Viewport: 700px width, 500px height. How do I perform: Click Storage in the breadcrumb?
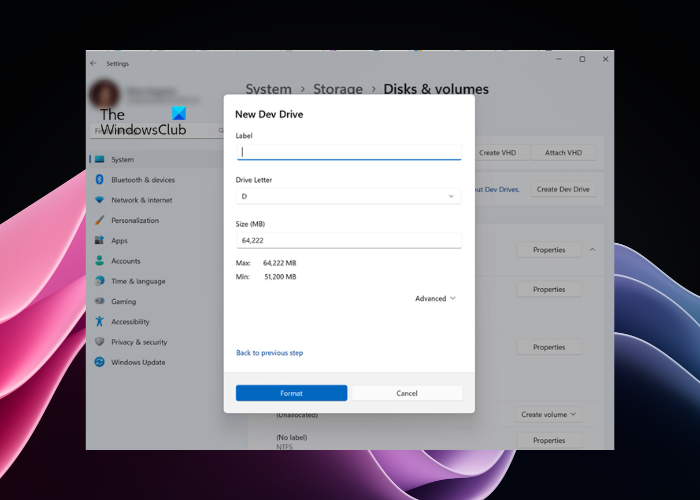338,89
